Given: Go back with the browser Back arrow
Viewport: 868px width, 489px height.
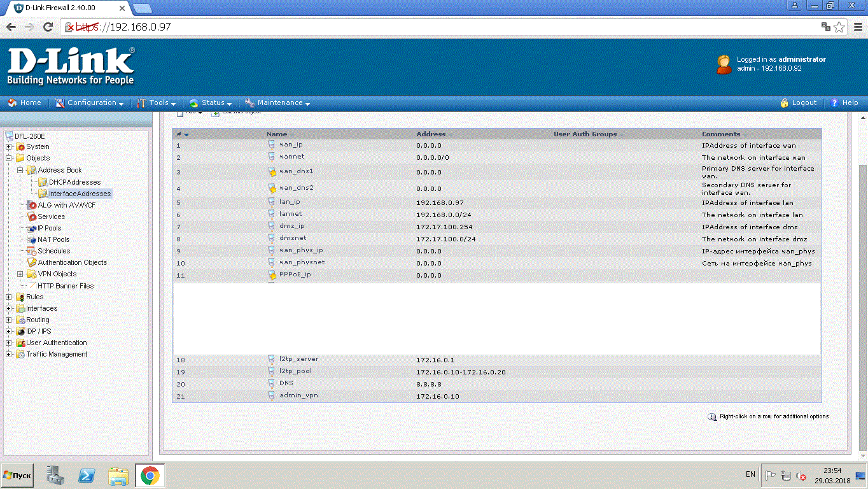Looking at the screenshot, I should pyautogui.click(x=11, y=27).
